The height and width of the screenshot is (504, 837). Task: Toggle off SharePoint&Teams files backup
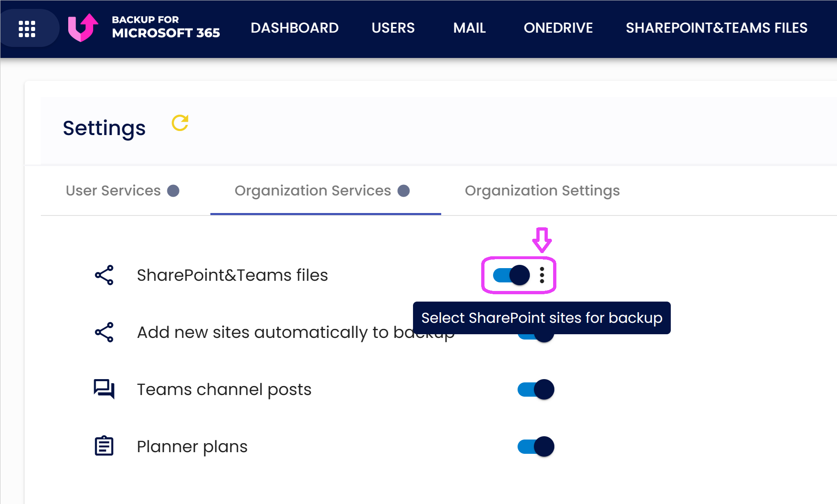point(511,275)
